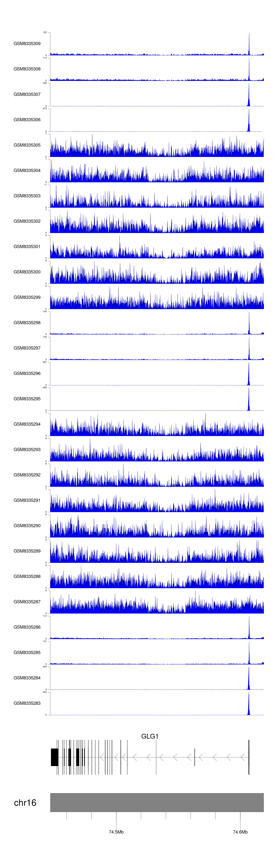Image resolution: width=278 pixels, height=868 pixels.
Task: Click the 74.5Mb axis position label
Action: [116, 832]
